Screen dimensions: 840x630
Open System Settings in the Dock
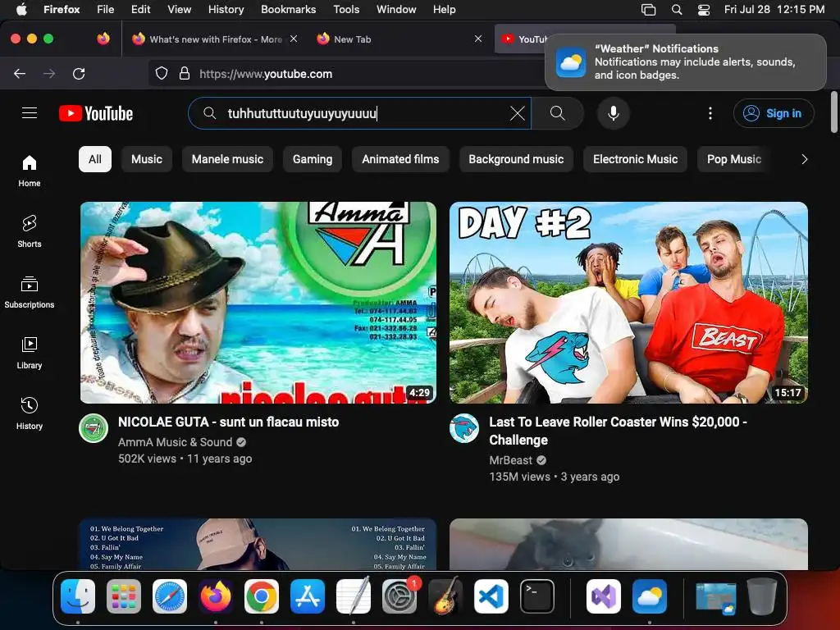[x=399, y=596]
